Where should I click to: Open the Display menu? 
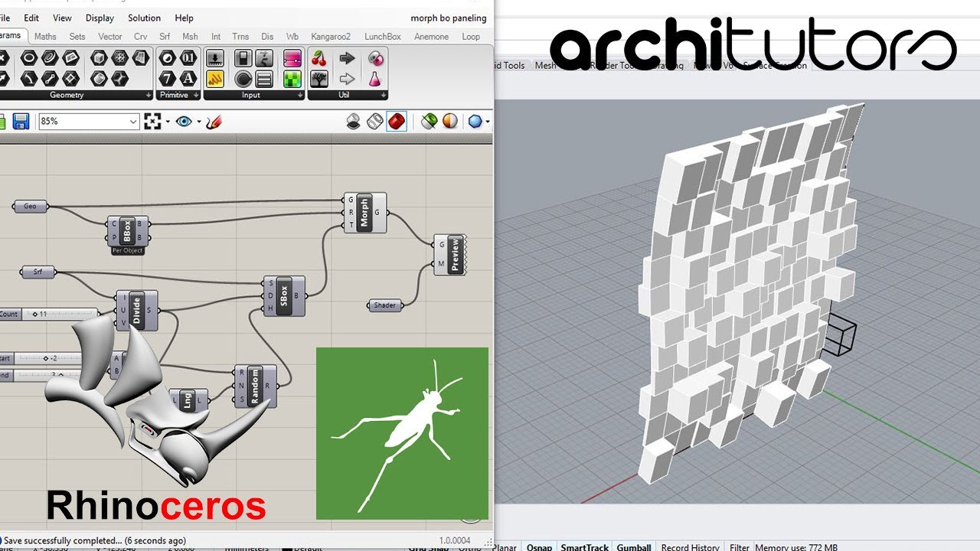click(100, 18)
